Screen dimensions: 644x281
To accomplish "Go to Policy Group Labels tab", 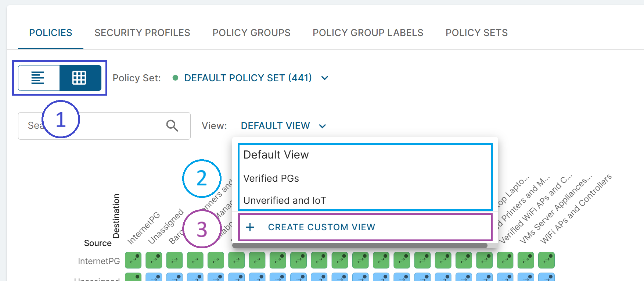I will (368, 33).
